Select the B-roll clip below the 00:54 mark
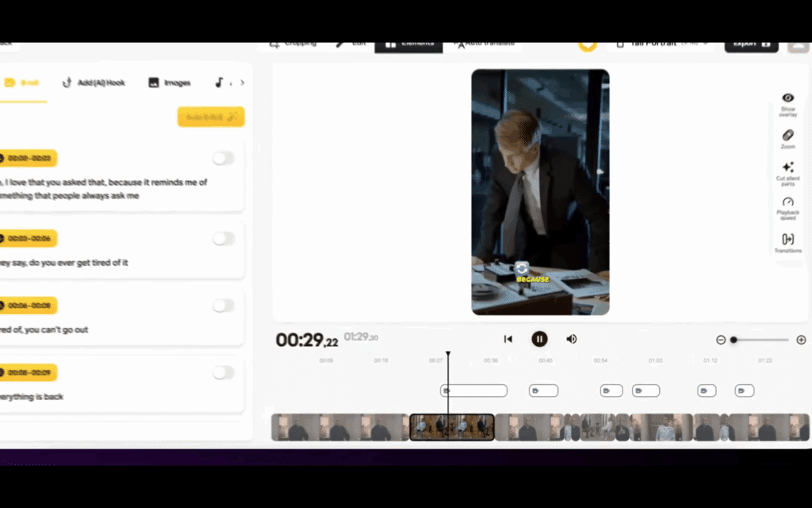The width and height of the screenshot is (812, 508). (611, 391)
